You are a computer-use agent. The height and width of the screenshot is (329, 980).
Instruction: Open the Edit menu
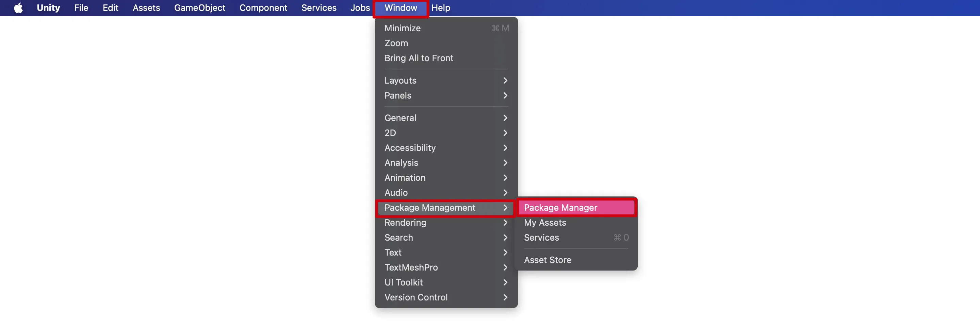click(x=110, y=8)
